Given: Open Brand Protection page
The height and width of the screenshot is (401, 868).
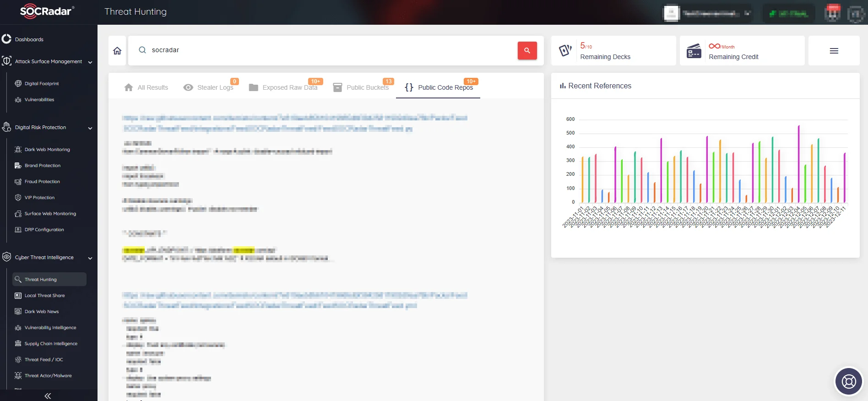Looking at the screenshot, I should pos(43,166).
